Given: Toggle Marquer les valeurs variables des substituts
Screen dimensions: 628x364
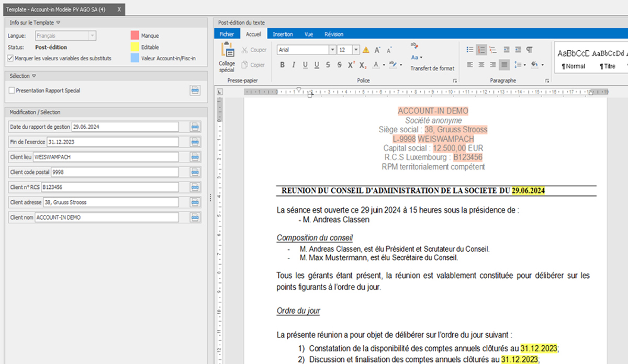Looking at the screenshot, I should pos(11,59).
